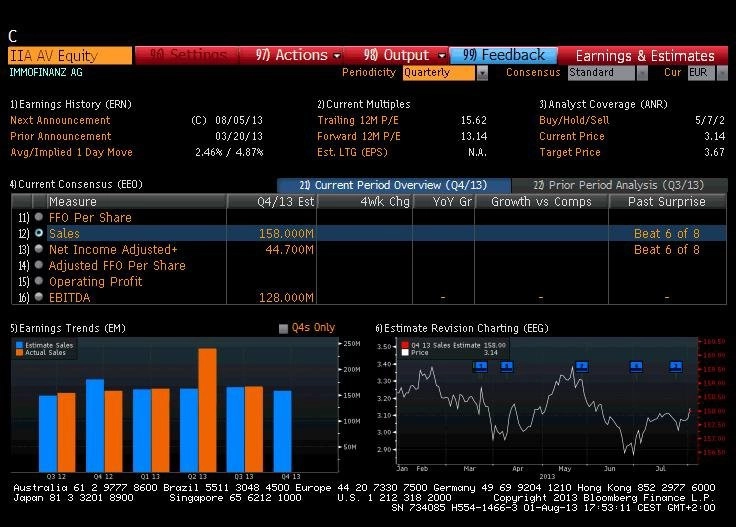Click the Earnings & Estimates title
736x527 pixels.
(x=645, y=56)
